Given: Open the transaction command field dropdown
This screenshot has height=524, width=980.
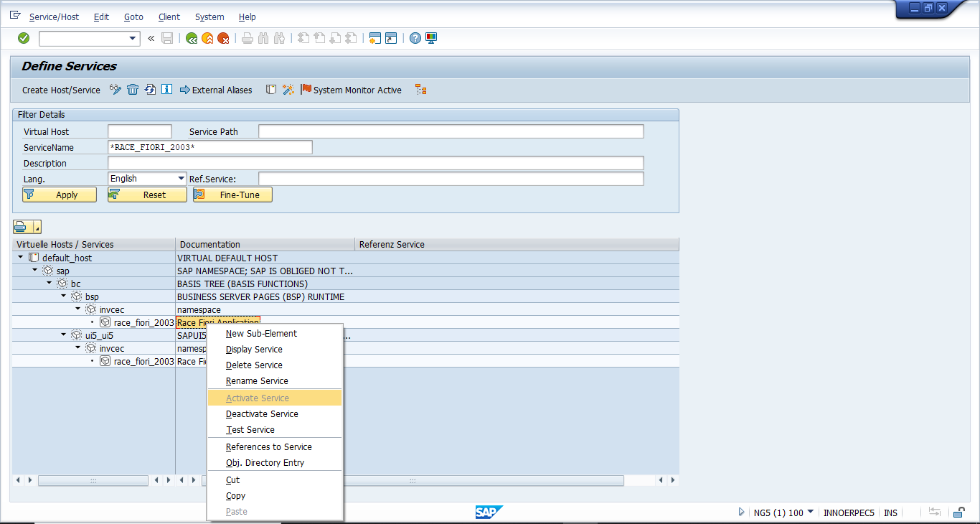Looking at the screenshot, I should click(132, 39).
